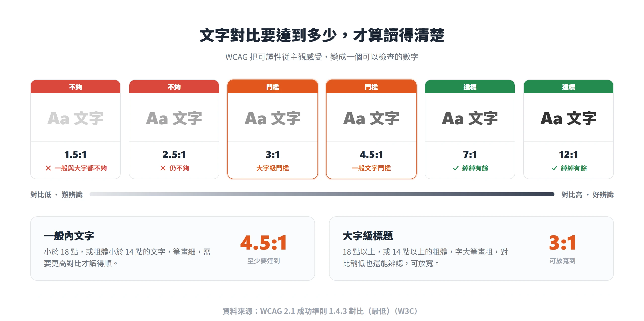Select the 不夠 header of the 2.5:1 card
This screenshot has height=321, width=644.
174,87
